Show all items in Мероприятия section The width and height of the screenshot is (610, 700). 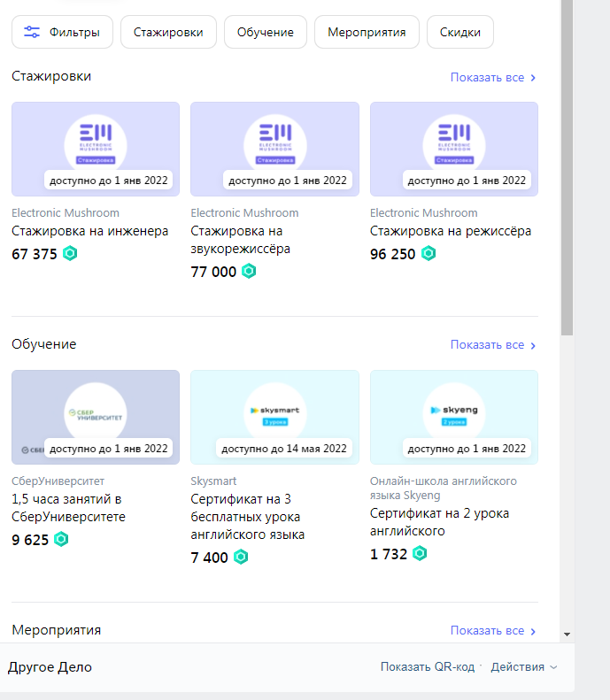[x=493, y=631]
